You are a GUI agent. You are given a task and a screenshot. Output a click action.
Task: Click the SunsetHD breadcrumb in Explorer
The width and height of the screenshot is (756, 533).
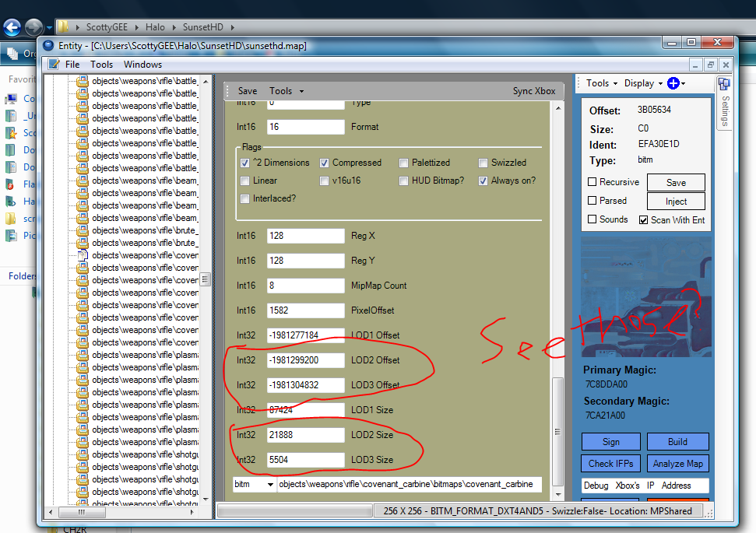(203, 27)
